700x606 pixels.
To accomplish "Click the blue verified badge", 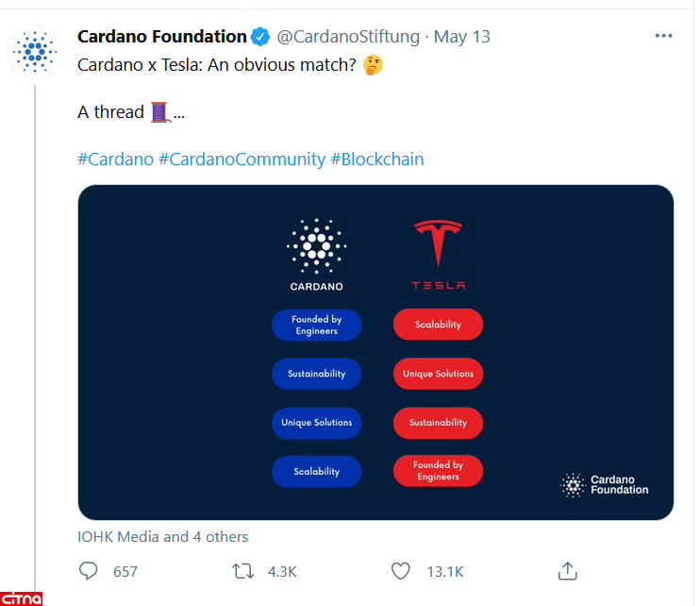I will point(261,37).
